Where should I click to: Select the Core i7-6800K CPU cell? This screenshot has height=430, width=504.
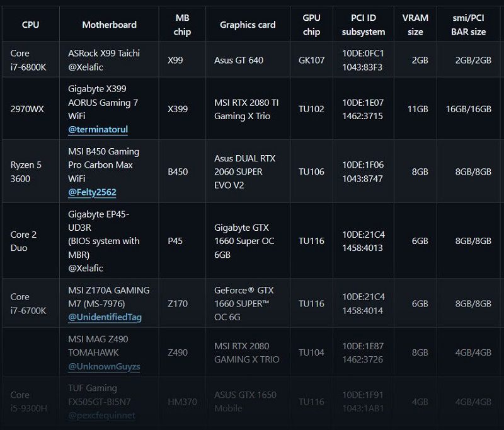[30, 60]
